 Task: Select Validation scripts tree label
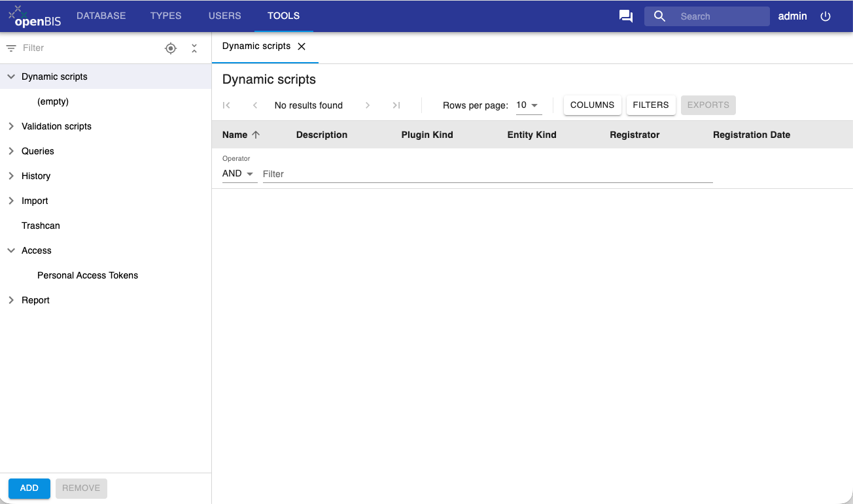56,126
